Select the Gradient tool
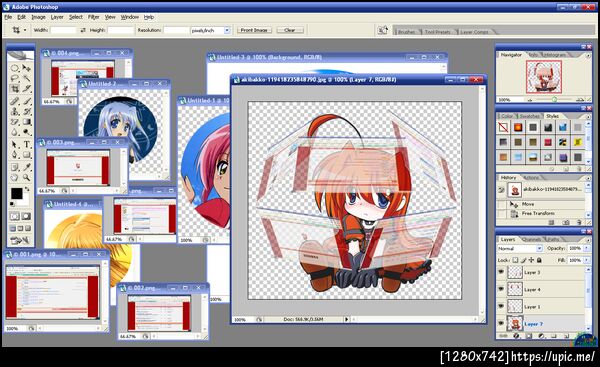This screenshot has width=600, height=367. pos(26,121)
